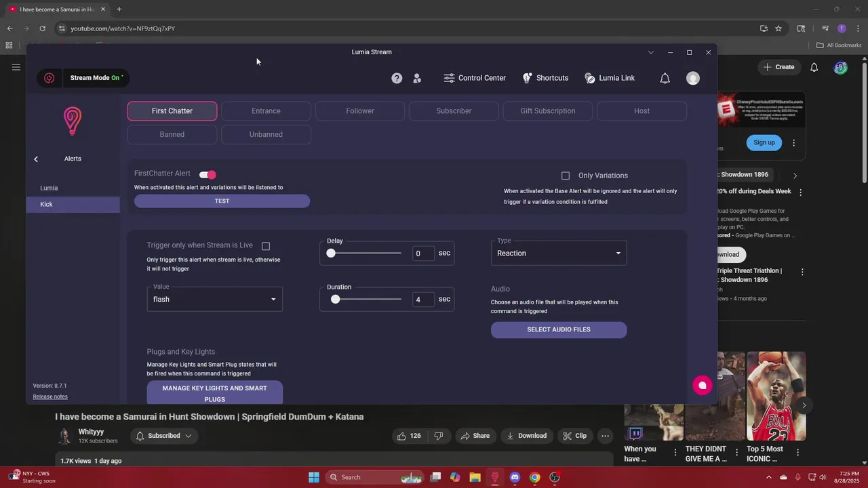
Task: Switch to the Unbanned tab
Action: (x=266, y=134)
